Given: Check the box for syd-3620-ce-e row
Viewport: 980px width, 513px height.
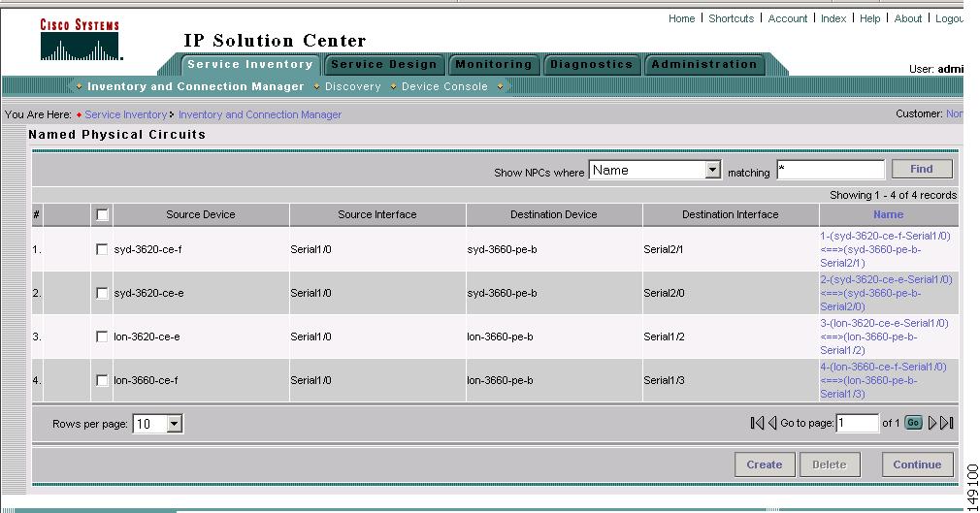Looking at the screenshot, I should (x=102, y=293).
